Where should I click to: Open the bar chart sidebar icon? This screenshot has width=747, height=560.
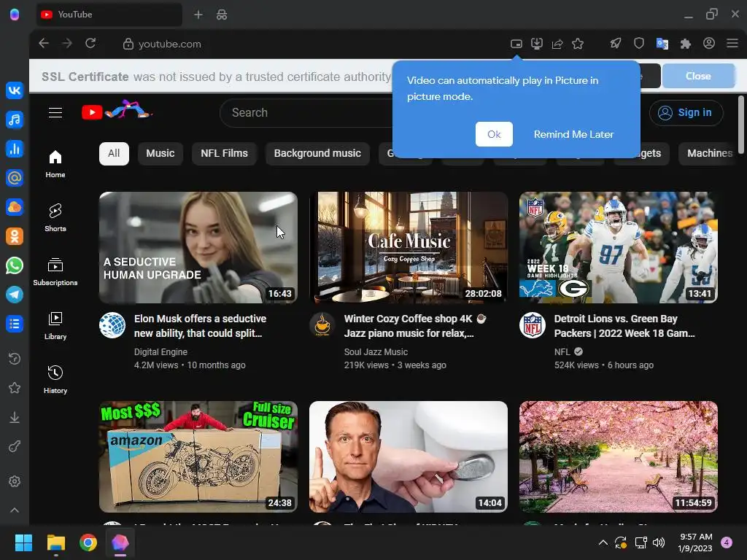15,149
